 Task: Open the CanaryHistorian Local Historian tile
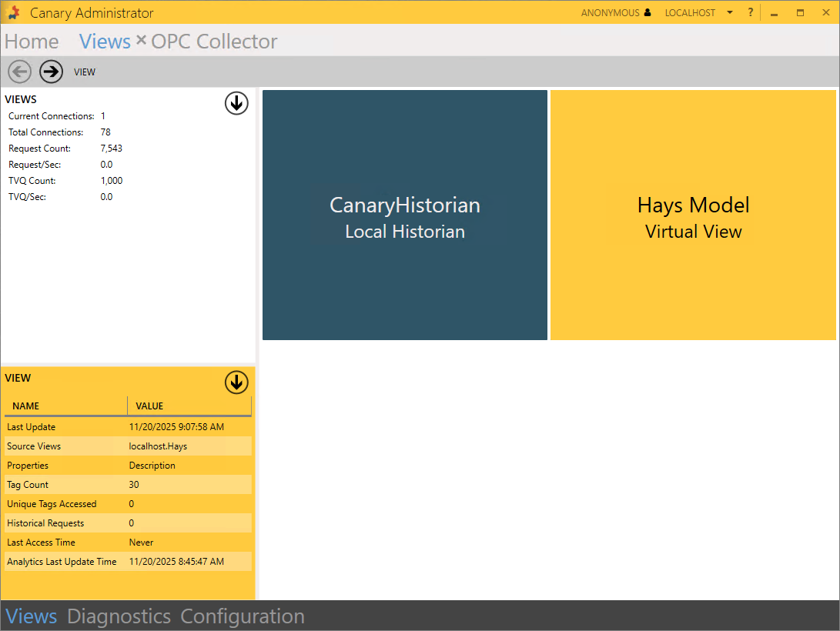coord(405,215)
